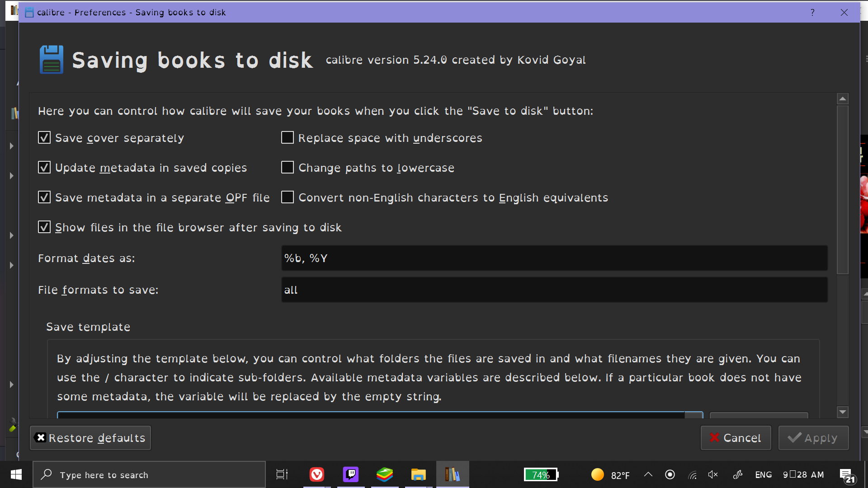
Task: Uncheck Save cover separately
Action: (x=44, y=138)
